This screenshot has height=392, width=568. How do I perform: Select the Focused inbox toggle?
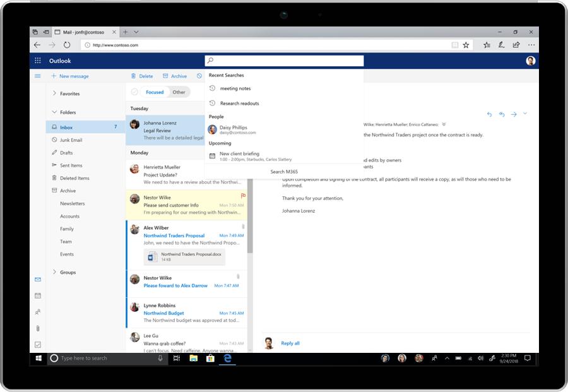pos(155,92)
